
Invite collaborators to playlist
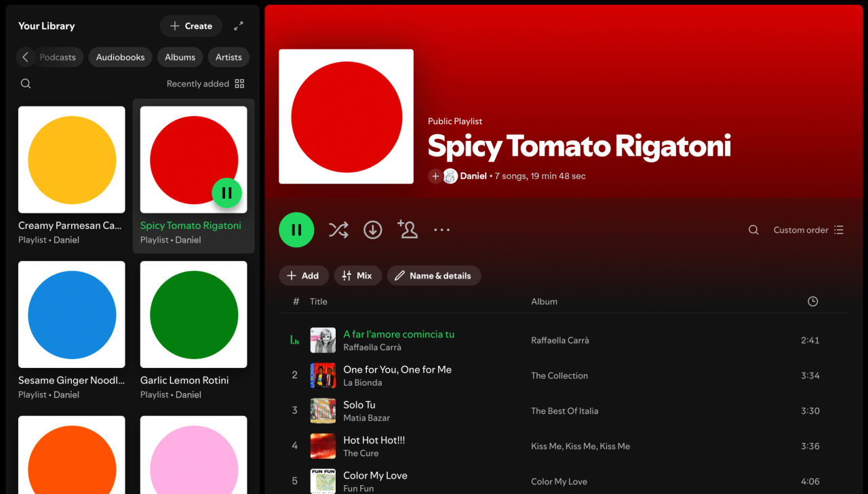pyautogui.click(x=408, y=229)
